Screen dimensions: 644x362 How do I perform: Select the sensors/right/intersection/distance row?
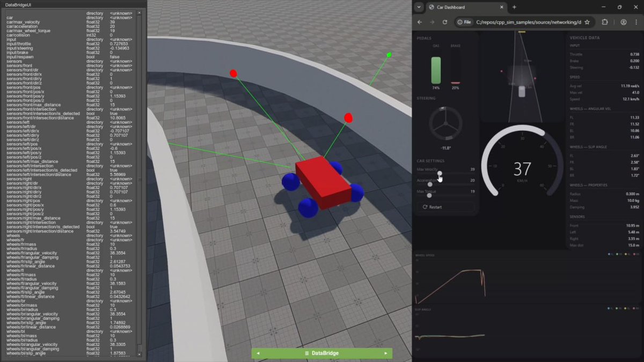click(x=71, y=231)
